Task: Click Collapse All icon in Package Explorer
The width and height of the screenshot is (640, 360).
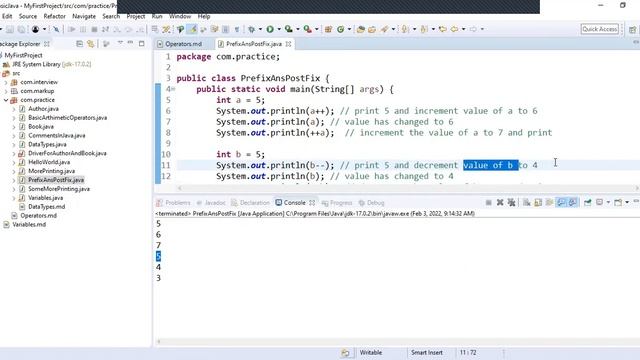Action: click(80, 44)
